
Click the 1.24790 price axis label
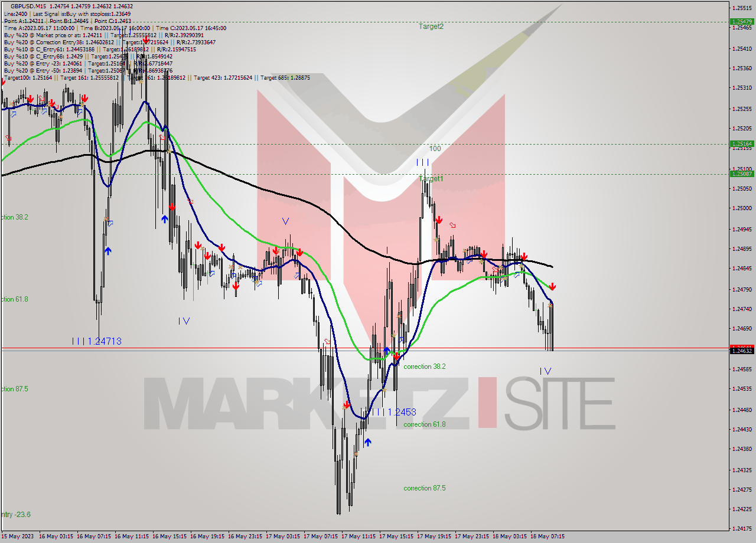pyautogui.click(x=742, y=290)
